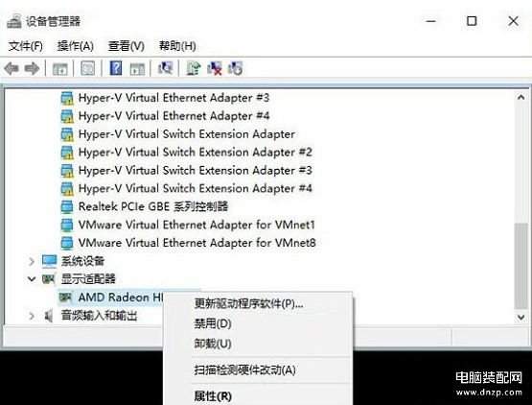Viewport: 532px width, 405px height.
Task: Close the 设备管理器 window
Action: pyautogui.click(x=514, y=21)
